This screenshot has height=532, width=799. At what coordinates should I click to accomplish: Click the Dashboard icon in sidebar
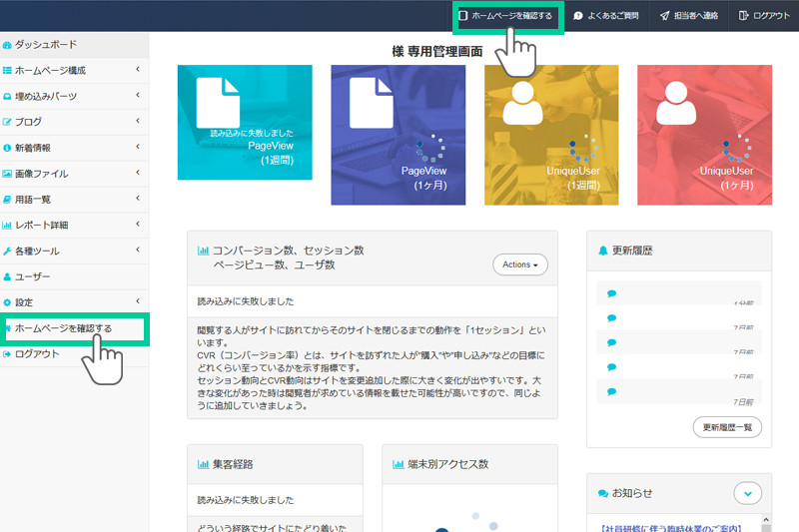pos(8,45)
